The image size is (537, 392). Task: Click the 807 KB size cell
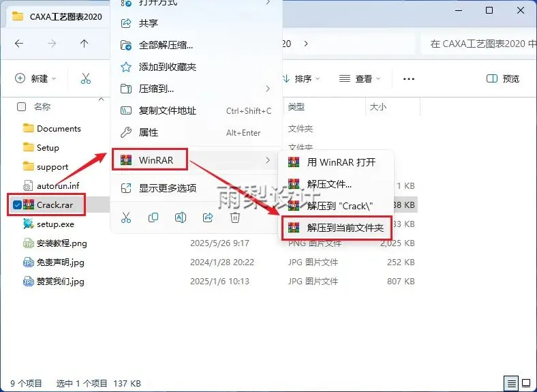pyautogui.click(x=401, y=282)
